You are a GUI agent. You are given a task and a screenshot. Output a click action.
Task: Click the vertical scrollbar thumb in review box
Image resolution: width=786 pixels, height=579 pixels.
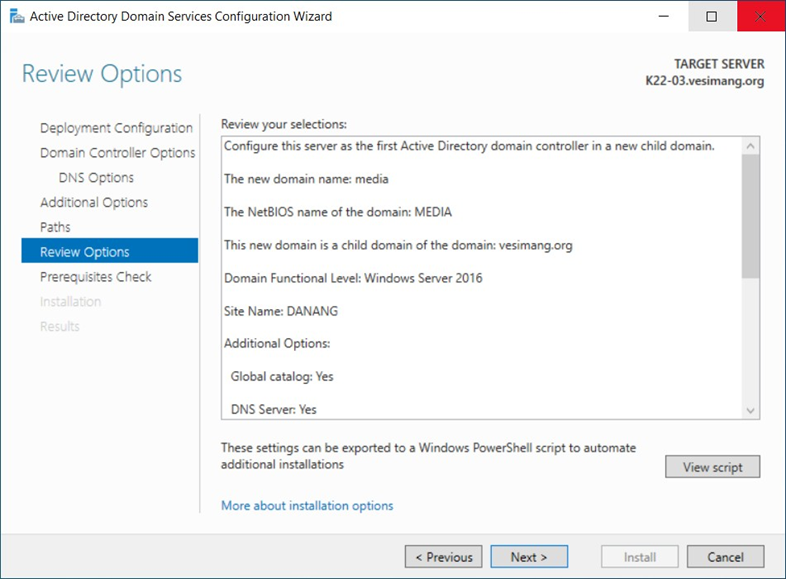[x=750, y=216]
